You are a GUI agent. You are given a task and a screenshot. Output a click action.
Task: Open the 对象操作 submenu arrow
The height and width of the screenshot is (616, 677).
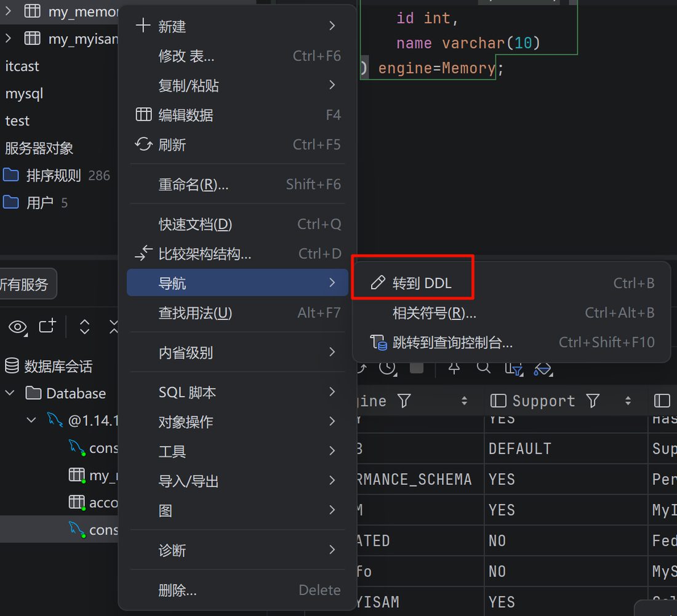[x=332, y=422]
